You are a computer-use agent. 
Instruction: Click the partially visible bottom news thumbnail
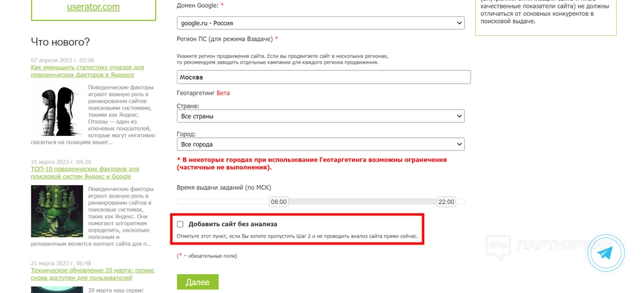(57, 290)
